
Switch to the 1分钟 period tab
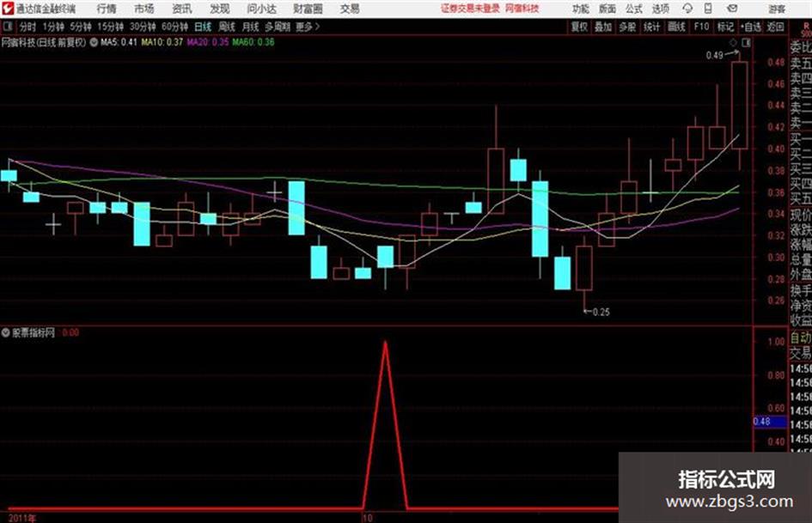point(53,27)
